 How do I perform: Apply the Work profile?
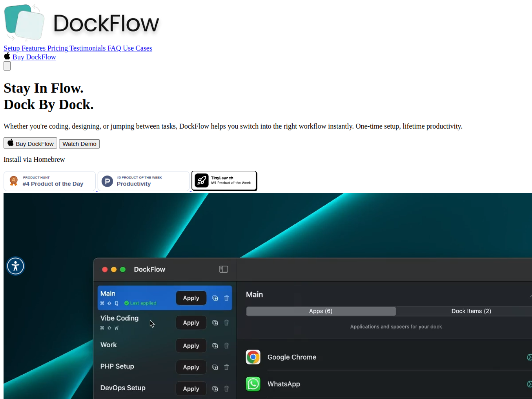point(191,346)
